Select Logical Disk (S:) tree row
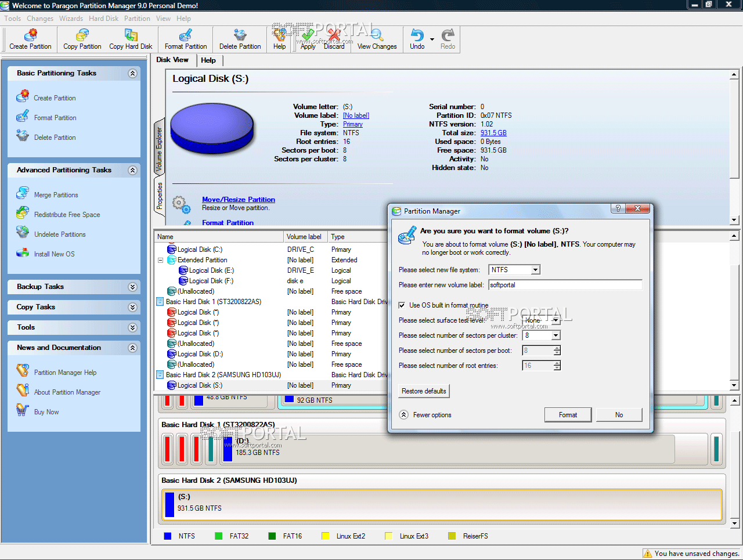 pyautogui.click(x=200, y=385)
